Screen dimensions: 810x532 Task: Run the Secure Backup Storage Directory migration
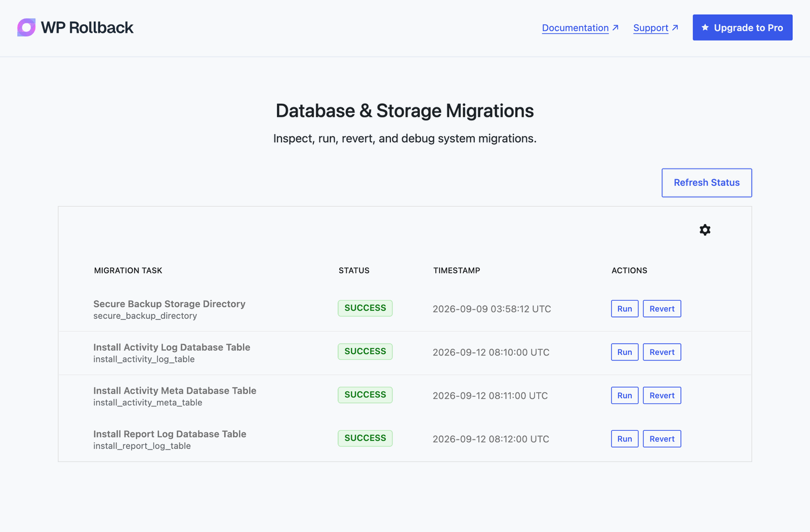pyautogui.click(x=624, y=309)
